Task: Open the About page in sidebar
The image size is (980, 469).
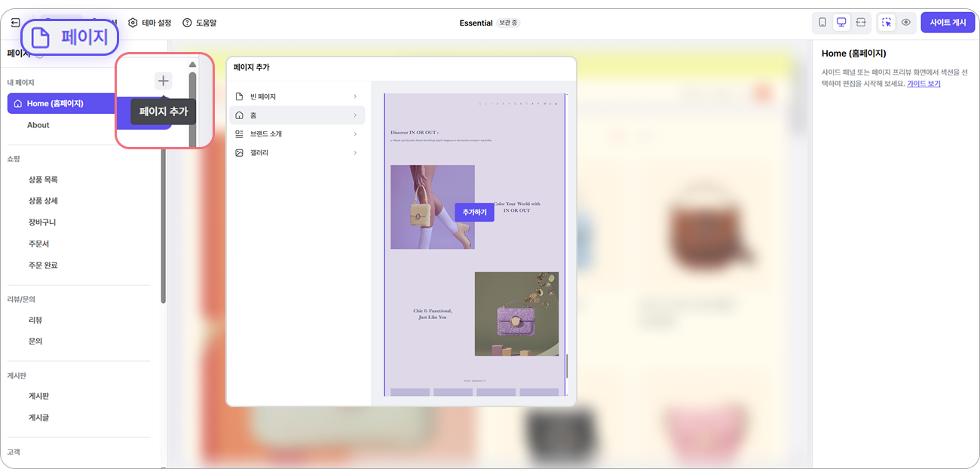Action: click(38, 125)
